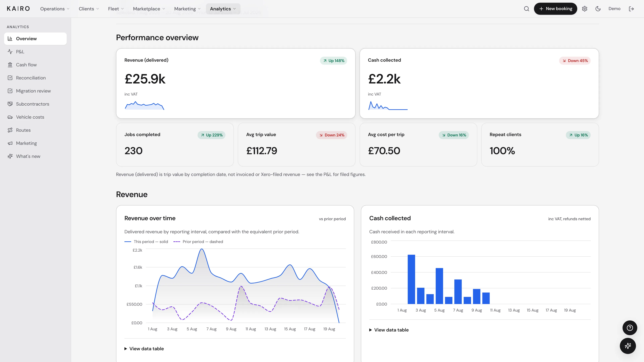
Task: Toggle dark mode moon icon
Action: [x=598, y=9]
